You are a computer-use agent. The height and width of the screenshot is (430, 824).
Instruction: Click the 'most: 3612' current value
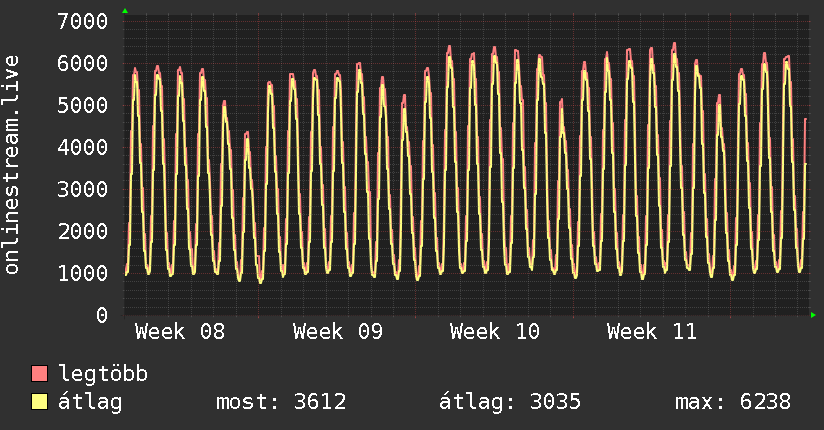[281, 402]
